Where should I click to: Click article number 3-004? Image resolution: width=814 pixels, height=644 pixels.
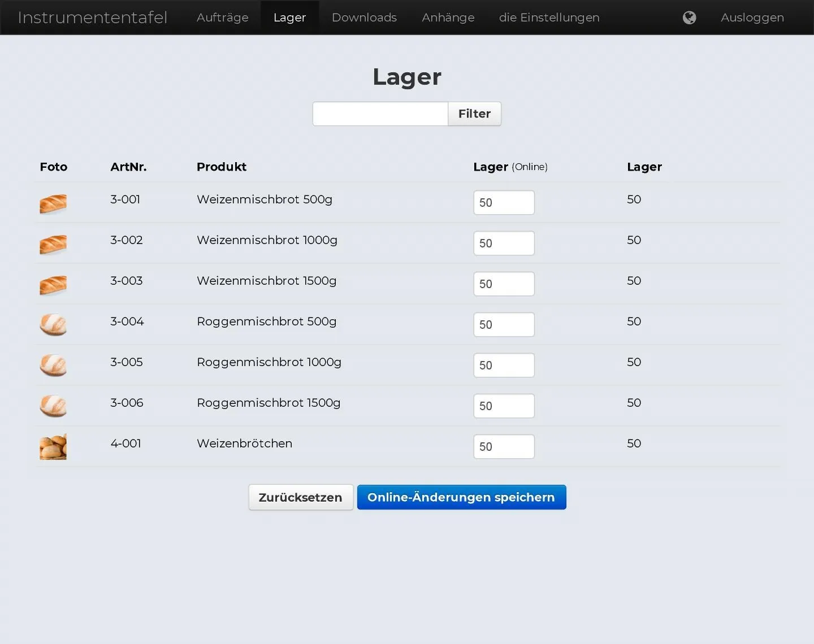pyautogui.click(x=127, y=321)
